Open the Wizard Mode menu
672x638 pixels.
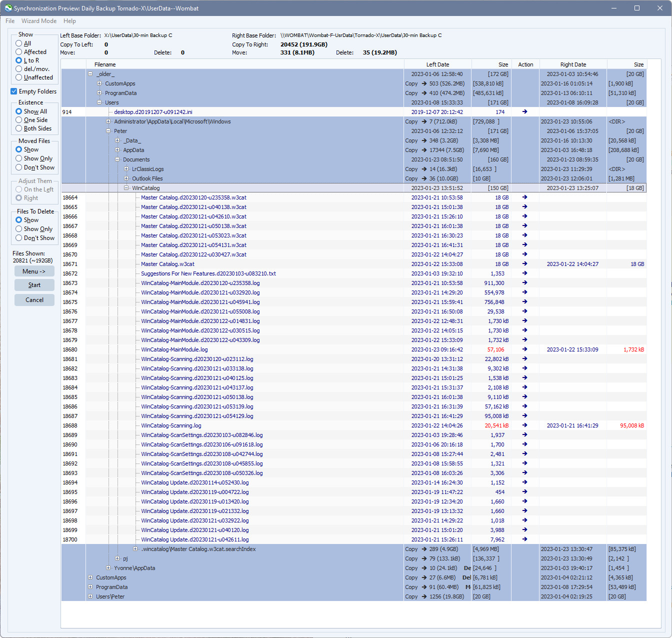coord(39,21)
